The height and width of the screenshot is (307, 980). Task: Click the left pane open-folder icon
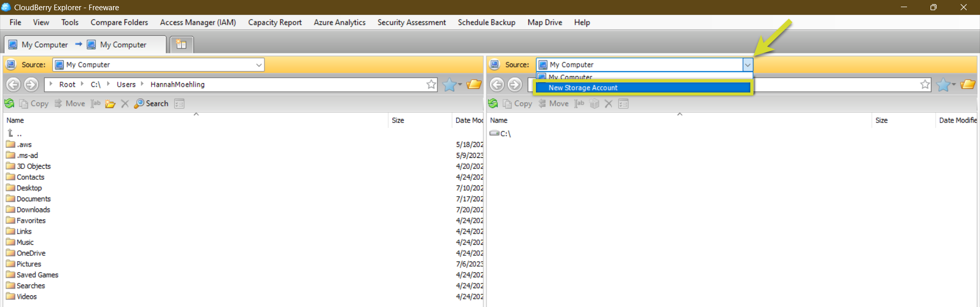[x=474, y=84]
